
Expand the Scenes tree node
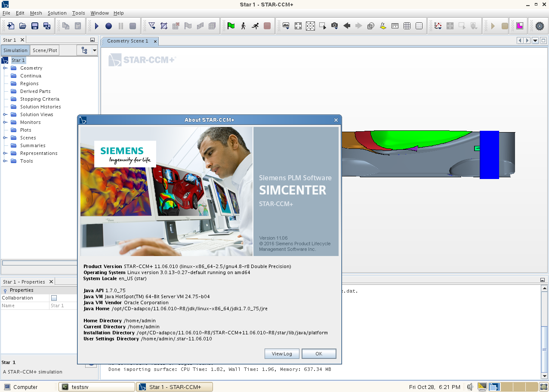pyautogui.click(x=5, y=138)
